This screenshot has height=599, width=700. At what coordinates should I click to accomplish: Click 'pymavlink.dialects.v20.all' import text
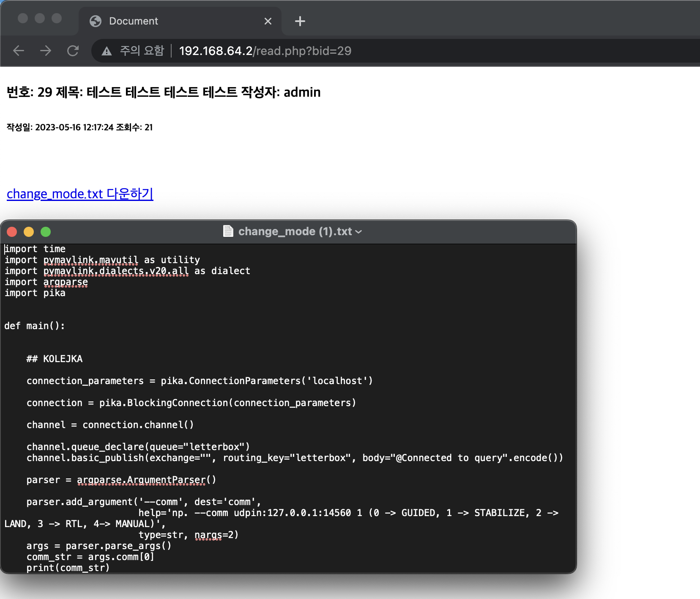click(x=116, y=271)
